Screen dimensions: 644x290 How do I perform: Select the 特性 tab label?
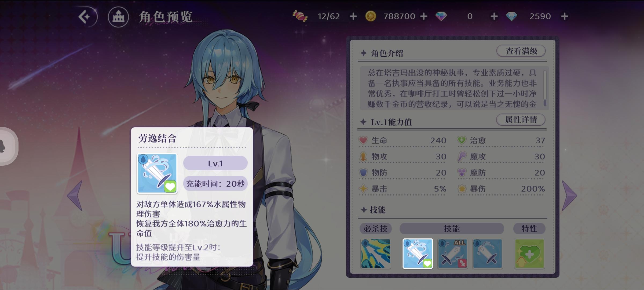529,229
